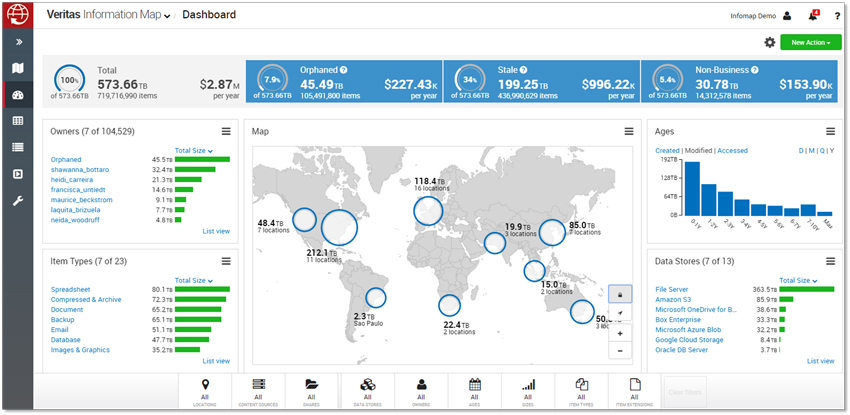
Task: Select the File Server data store
Action: tap(672, 289)
